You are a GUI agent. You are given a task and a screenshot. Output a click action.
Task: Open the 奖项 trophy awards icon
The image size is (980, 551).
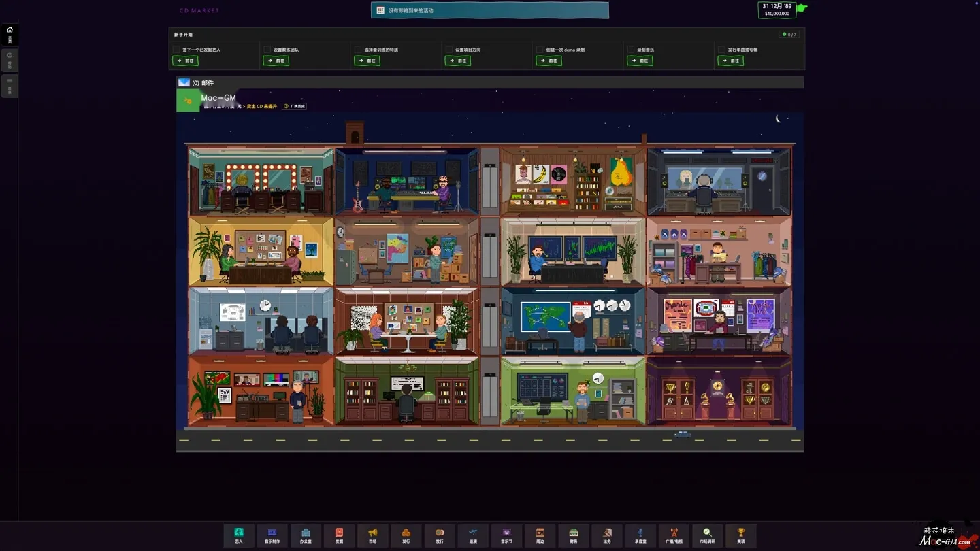[x=741, y=535]
